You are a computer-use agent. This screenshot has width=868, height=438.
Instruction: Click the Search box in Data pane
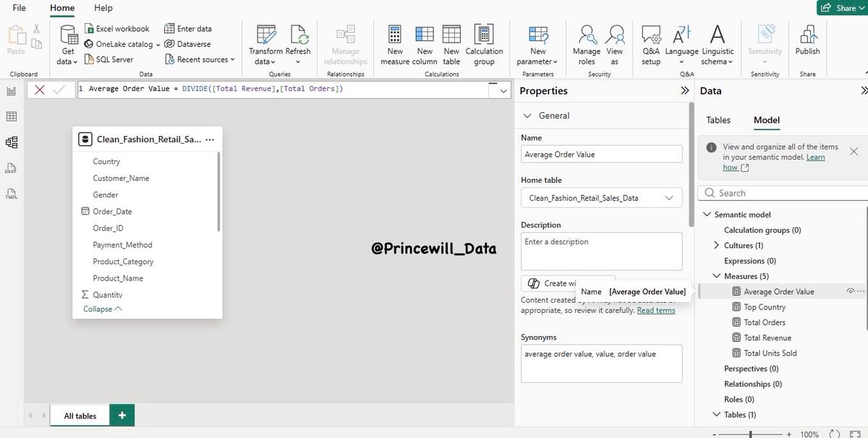(783, 193)
